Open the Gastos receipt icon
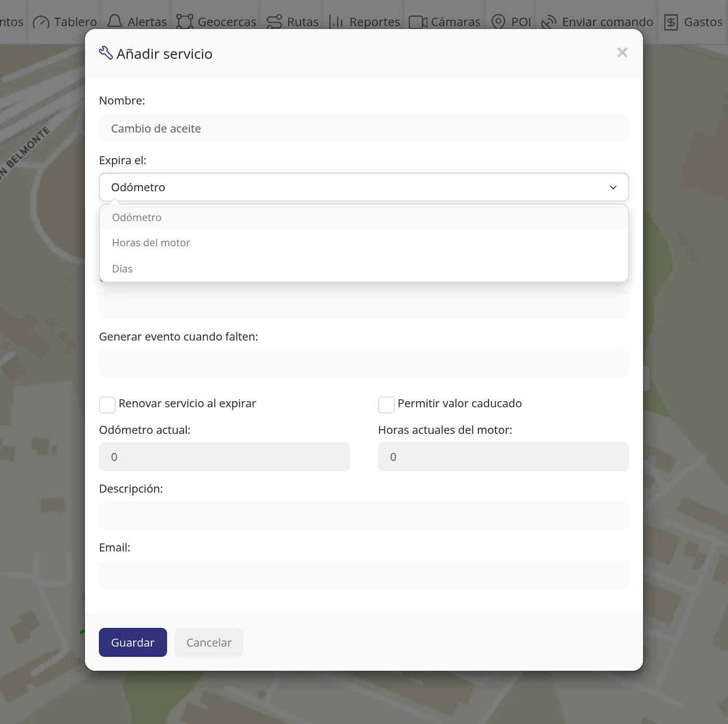 [x=671, y=22]
